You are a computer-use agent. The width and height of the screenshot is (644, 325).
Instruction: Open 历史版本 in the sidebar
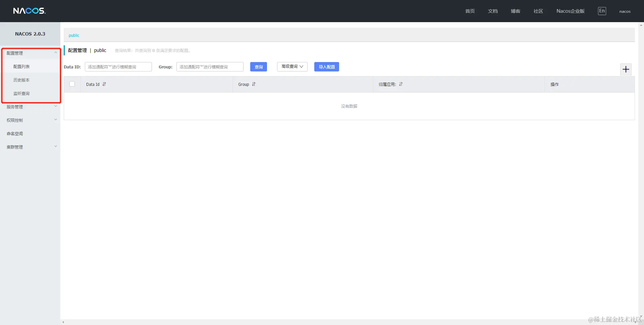(x=21, y=80)
